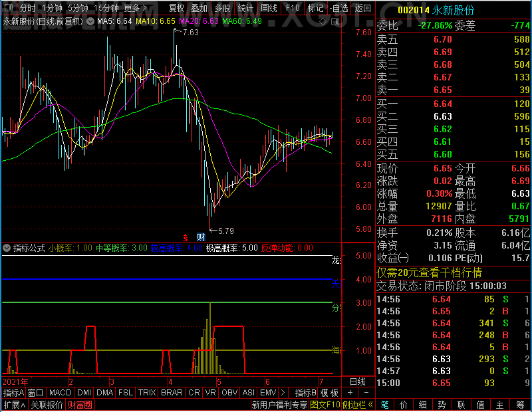Viewport: 532px width, 412px height.
Task: Select the 笔 tick tab
Action: pos(384,405)
